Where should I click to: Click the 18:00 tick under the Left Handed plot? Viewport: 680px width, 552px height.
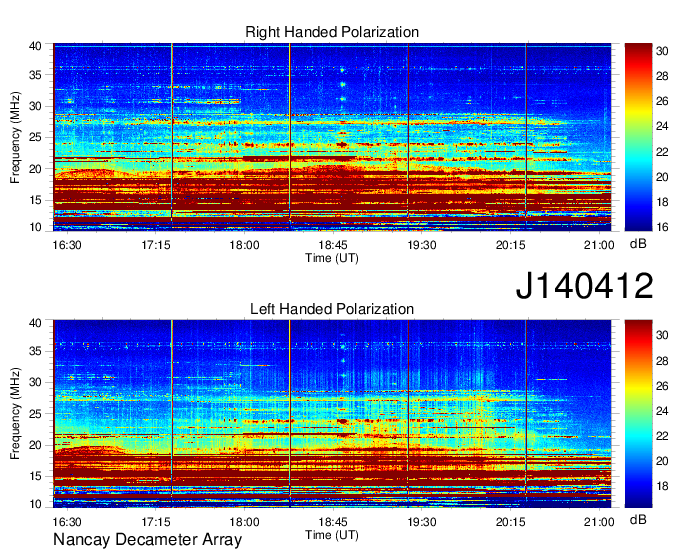pos(244,522)
